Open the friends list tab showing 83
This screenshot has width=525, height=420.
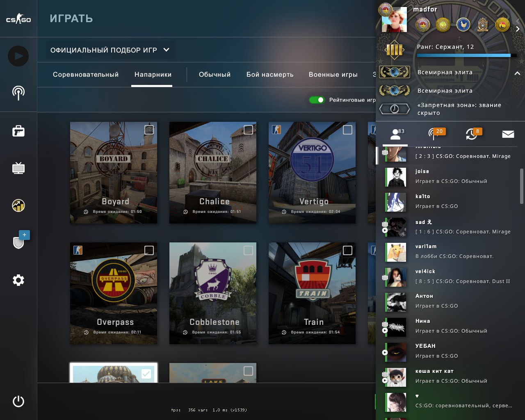pos(395,134)
